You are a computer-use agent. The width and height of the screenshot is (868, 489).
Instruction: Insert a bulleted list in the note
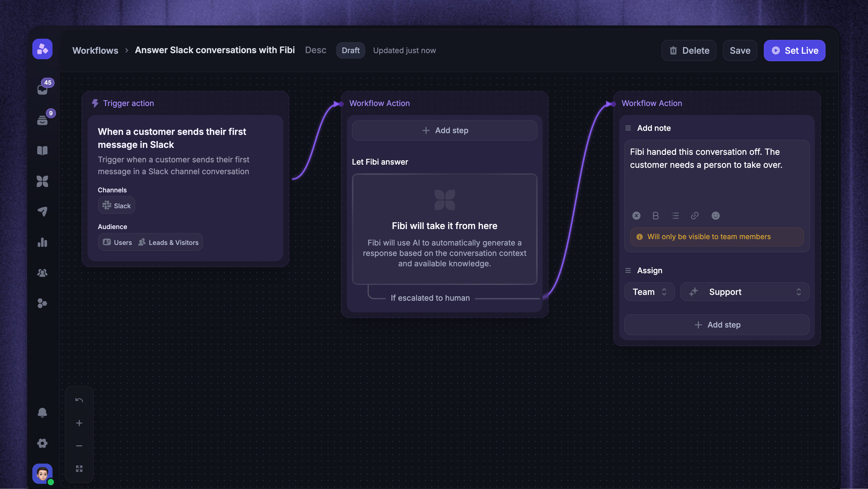pyautogui.click(x=675, y=216)
